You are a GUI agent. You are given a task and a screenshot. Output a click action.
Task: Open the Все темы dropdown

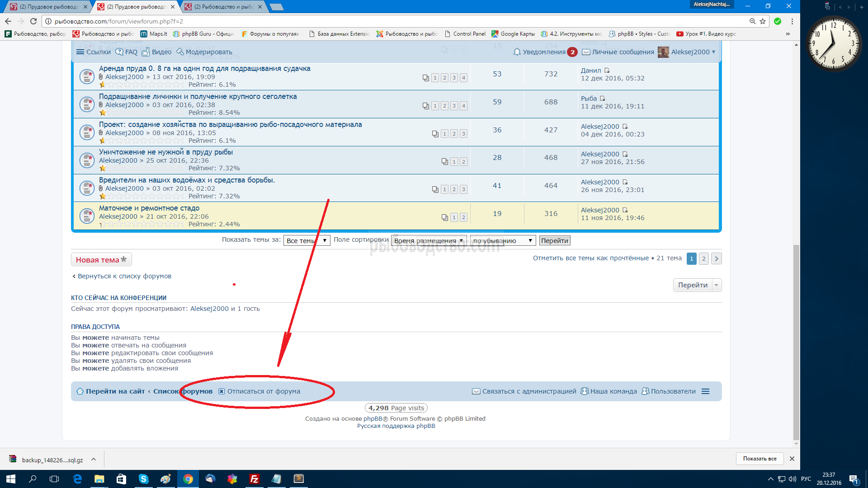coord(307,241)
